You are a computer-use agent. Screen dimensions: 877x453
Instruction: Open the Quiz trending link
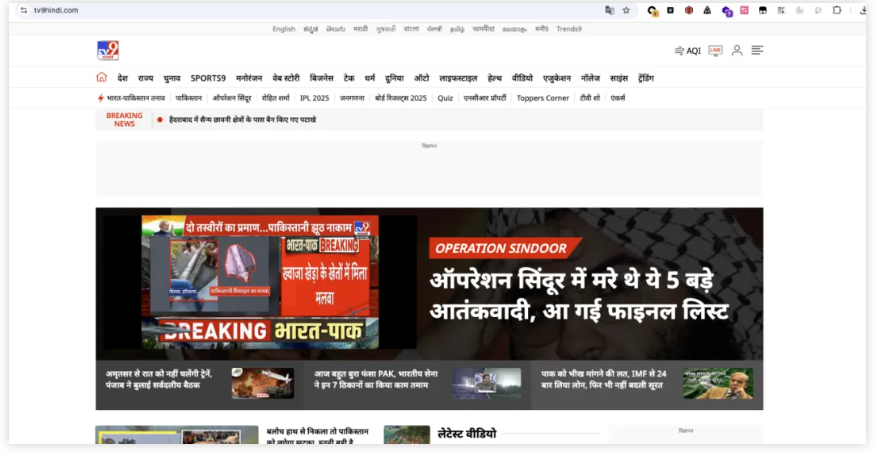[445, 98]
